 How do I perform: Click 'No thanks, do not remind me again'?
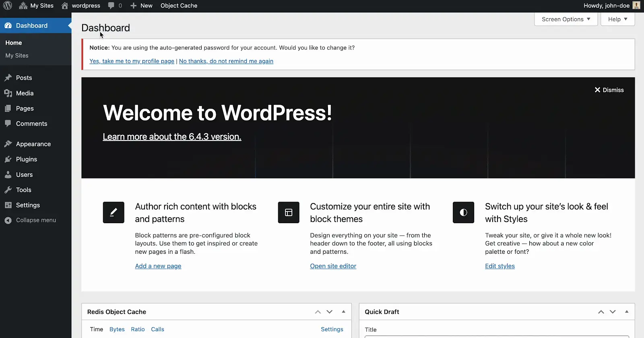tap(226, 61)
